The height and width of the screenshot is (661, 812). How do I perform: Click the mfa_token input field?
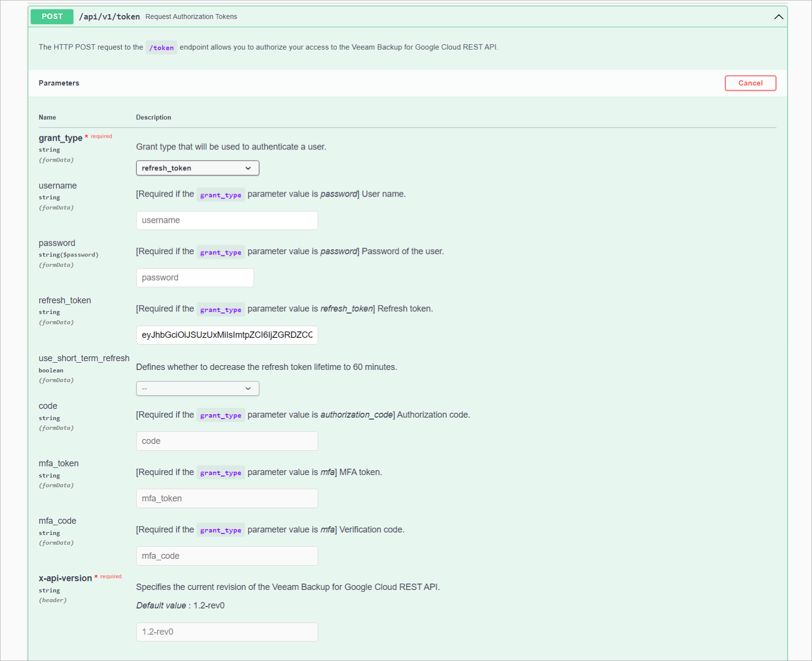[227, 498]
